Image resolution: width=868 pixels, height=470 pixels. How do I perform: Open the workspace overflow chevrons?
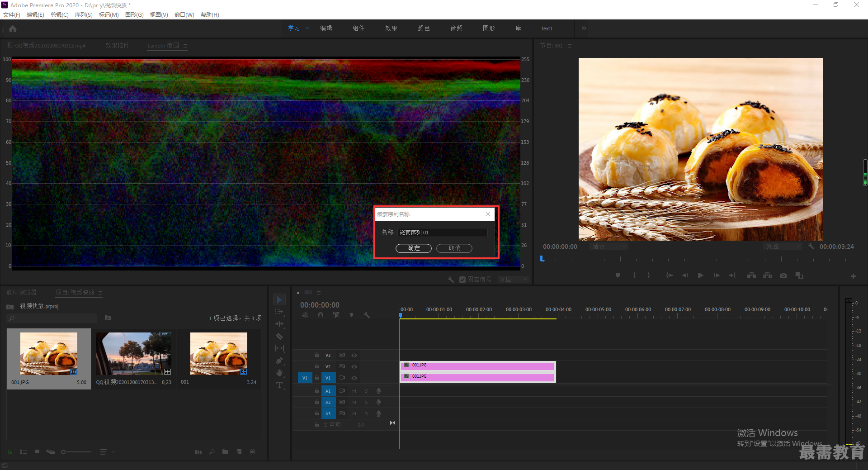coord(584,28)
